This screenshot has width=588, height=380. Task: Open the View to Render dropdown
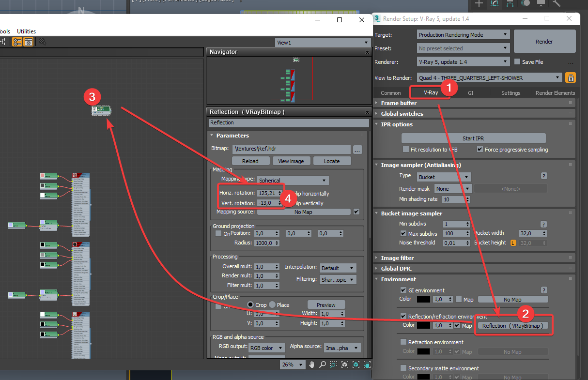(x=490, y=77)
